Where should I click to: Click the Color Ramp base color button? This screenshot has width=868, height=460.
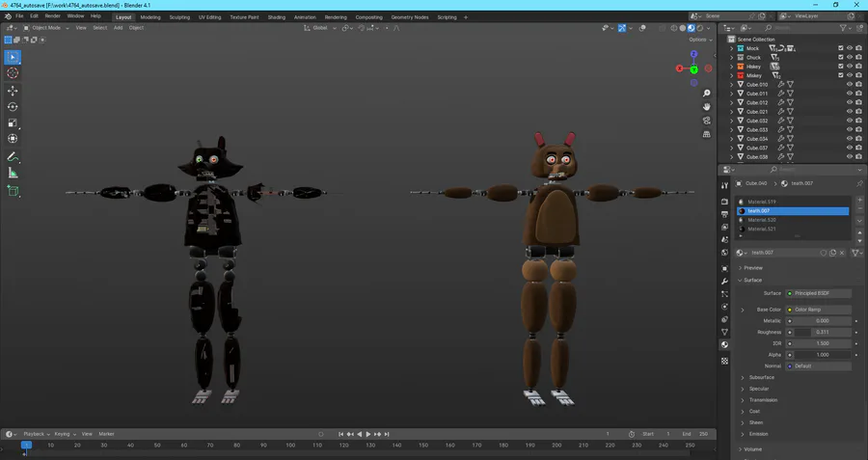click(818, 310)
